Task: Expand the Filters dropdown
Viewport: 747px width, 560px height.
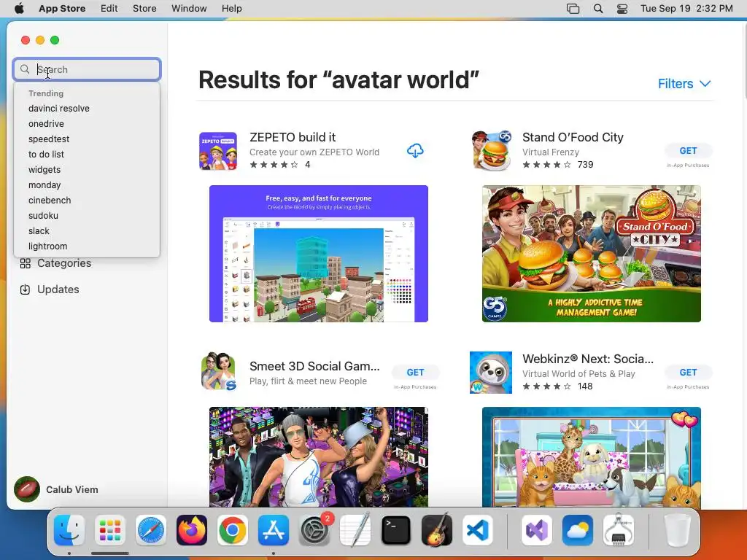Action: pyautogui.click(x=684, y=84)
